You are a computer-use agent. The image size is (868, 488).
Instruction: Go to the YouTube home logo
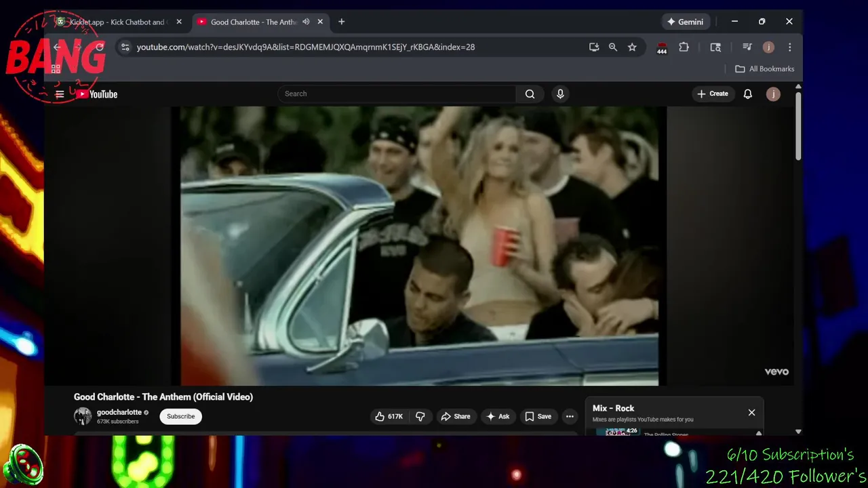(96, 94)
